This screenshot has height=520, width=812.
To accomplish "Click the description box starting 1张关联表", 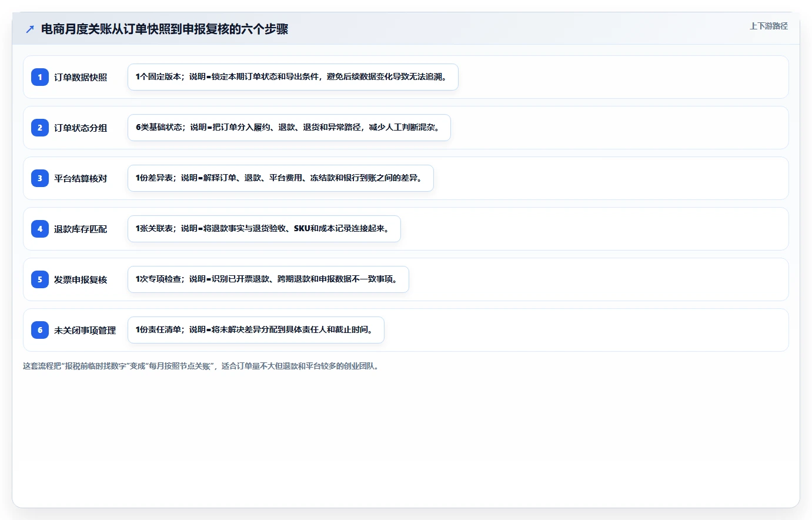I will click(x=264, y=229).
